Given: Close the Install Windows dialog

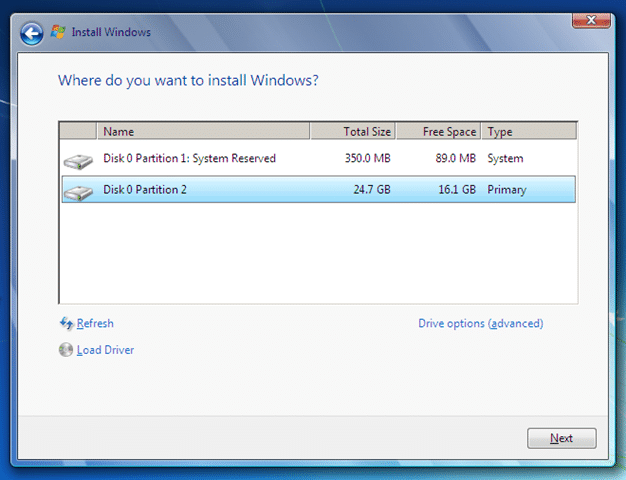Looking at the screenshot, I should click(x=591, y=20).
